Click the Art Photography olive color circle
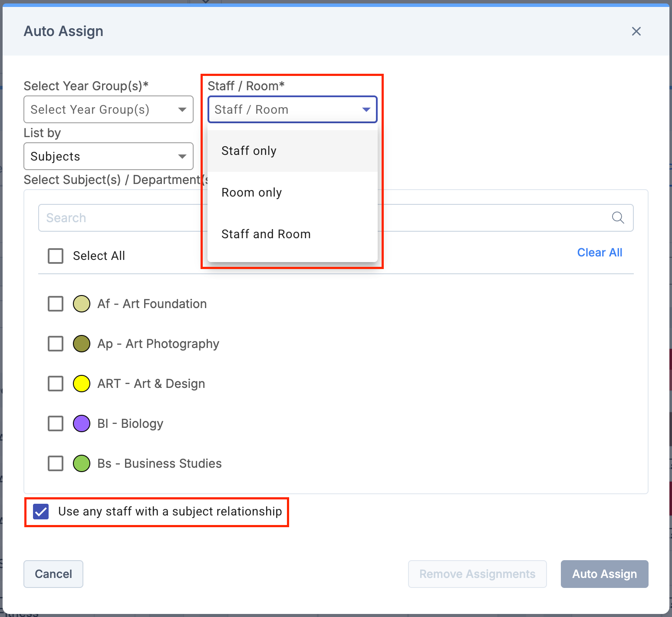672x617 pixels. 82,344
